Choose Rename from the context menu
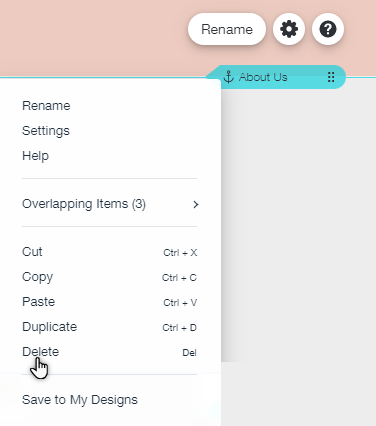Viewport: 376px width, 426px height. click(x=109, y=106)
